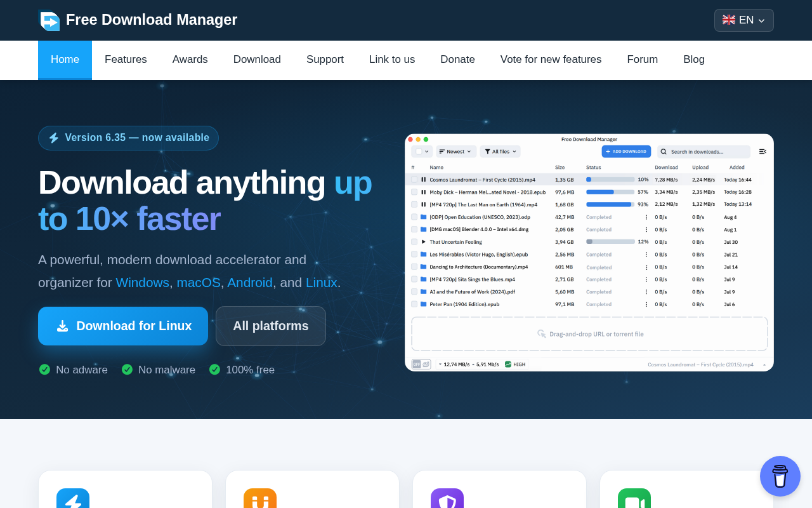812x508 pixels.
Task: Navigate to Vote for new features
Action: [x=551, y=60]
